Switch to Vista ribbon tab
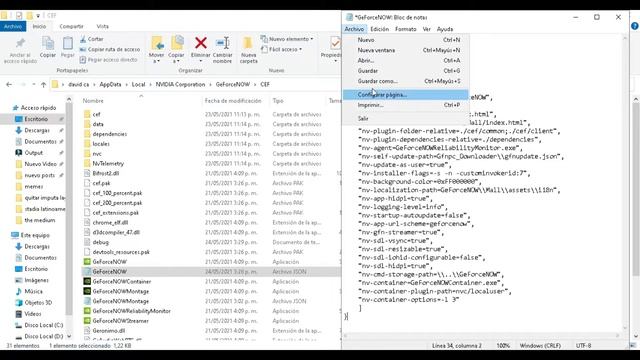This screenshot has width=640, height=360. (102, 27)
